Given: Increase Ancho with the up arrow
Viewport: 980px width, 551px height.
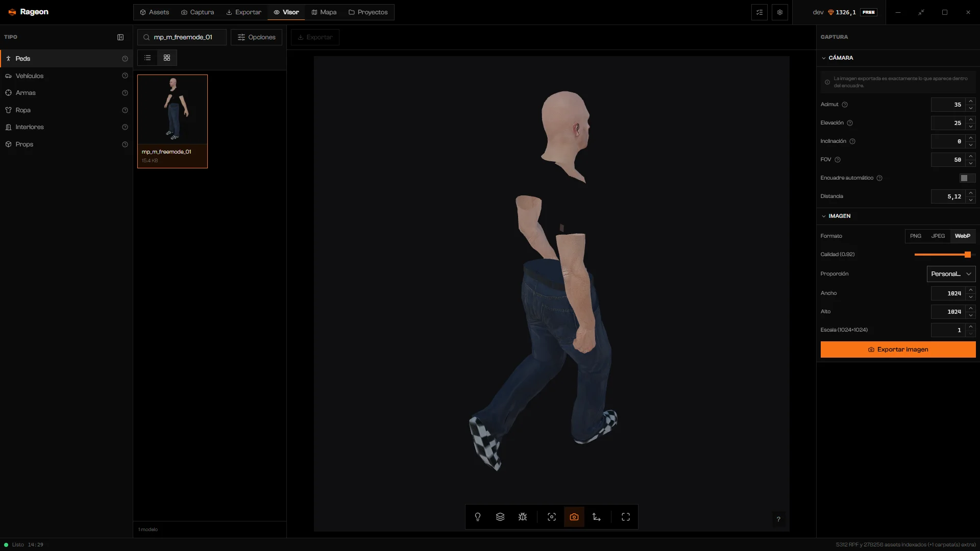Looking at the screenshot, I should coord(971,290).
